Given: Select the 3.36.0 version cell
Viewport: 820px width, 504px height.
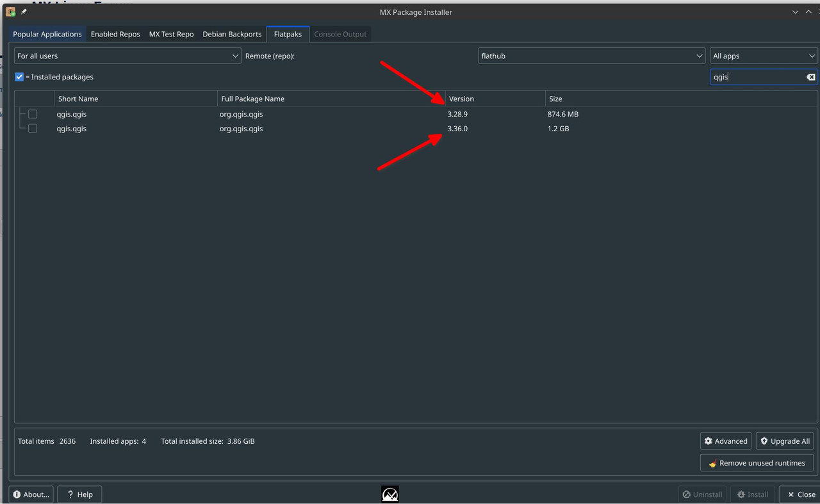Looking at the screenshot, I should tap(457, 129).
